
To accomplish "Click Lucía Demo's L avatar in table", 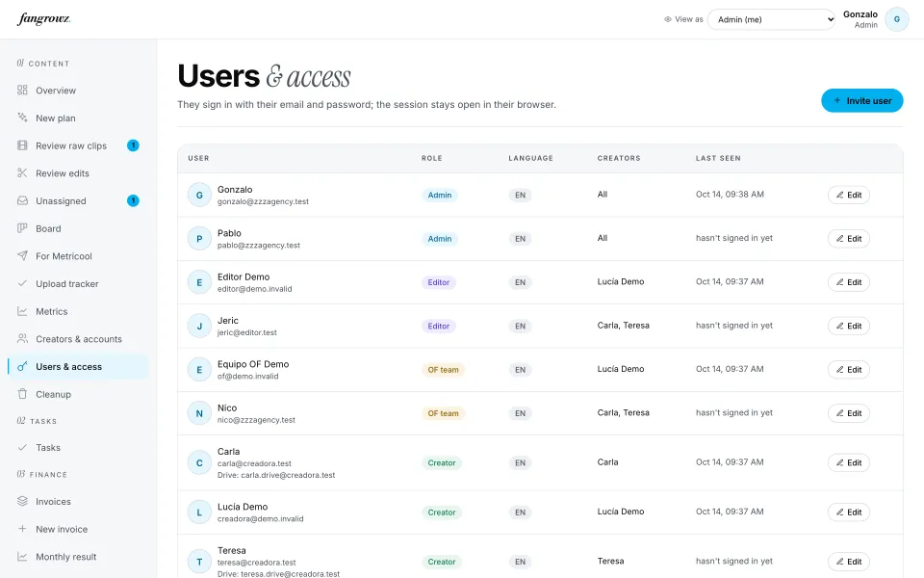I will tap(199, 512).
